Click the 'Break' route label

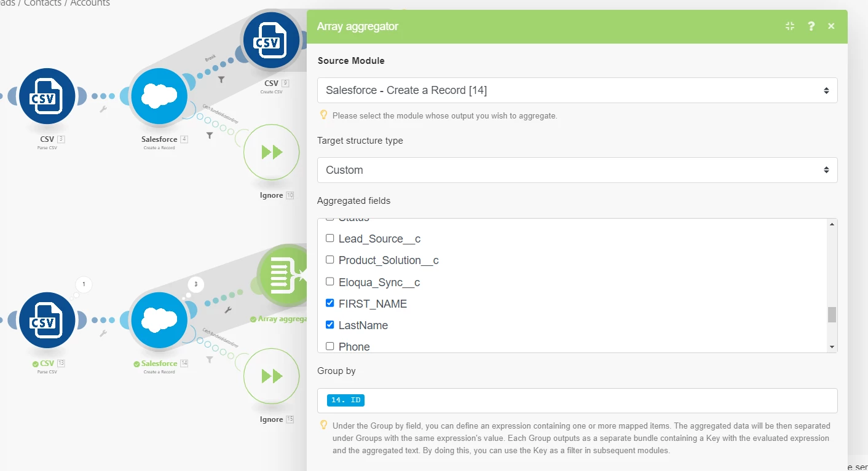(210, 59)
